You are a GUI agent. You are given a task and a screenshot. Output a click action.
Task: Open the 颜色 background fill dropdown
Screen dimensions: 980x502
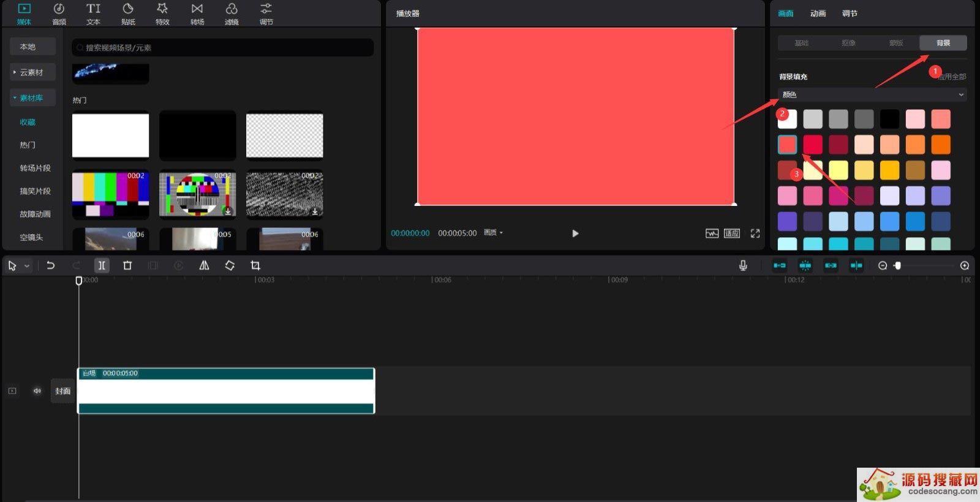click(x=872, y=94)
